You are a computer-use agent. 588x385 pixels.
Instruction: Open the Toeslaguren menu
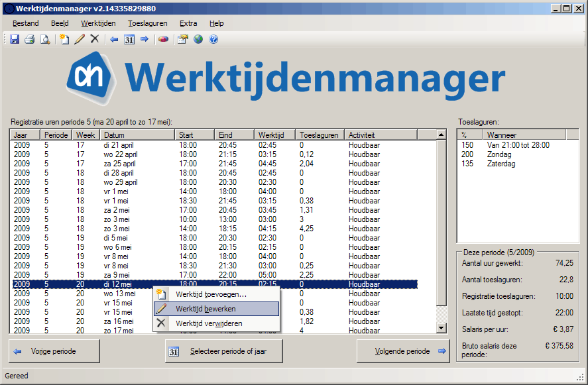(147, 23)
